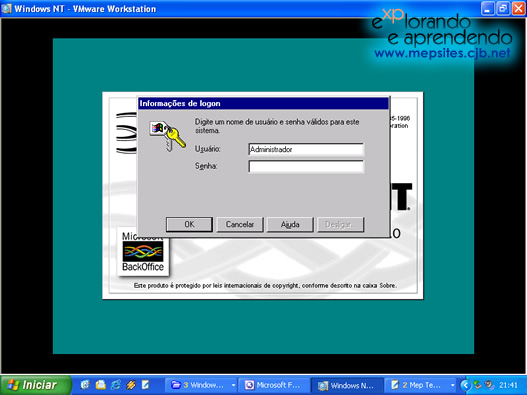Screen dimensions: 527x395
Task: Open the Ajuda help button
Action: 290,224
